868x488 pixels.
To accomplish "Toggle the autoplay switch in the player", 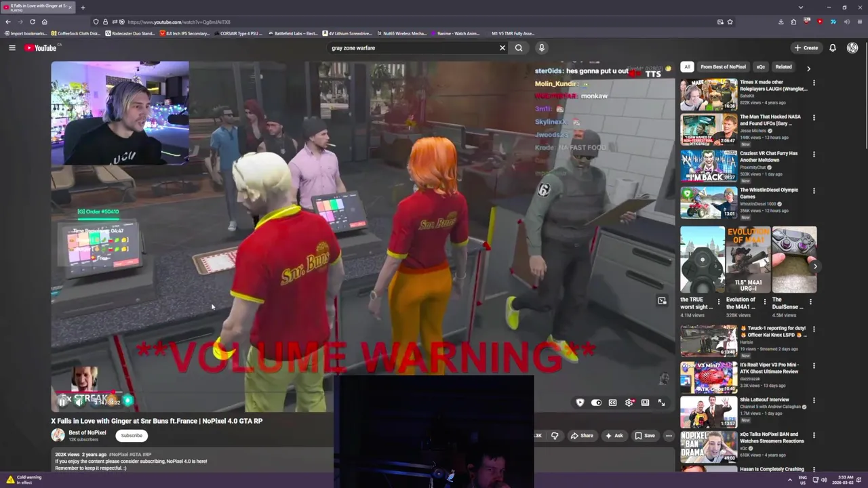I will click(596, 403).
